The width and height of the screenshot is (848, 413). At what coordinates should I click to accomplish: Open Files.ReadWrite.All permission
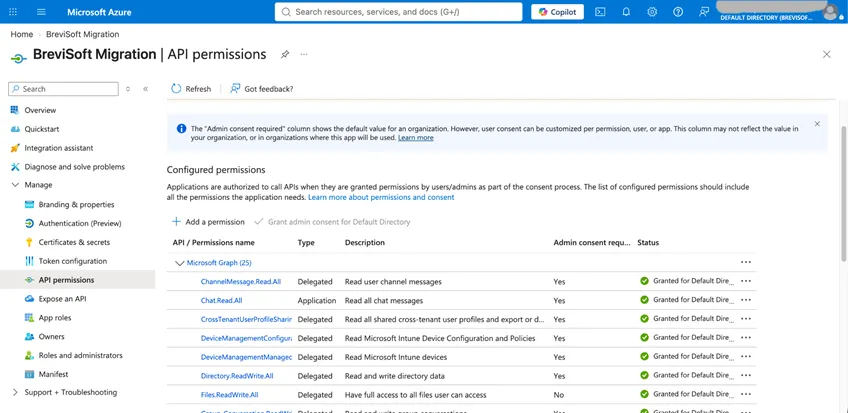coord(229,395)
